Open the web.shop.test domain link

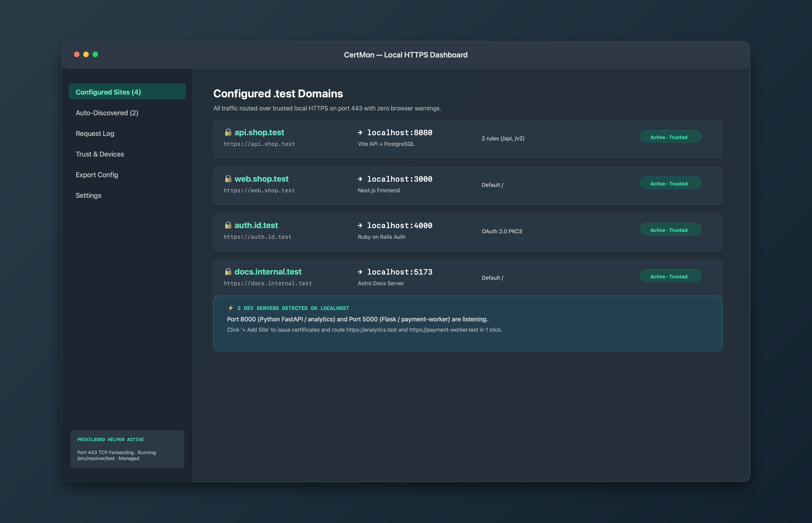point(261,179)
